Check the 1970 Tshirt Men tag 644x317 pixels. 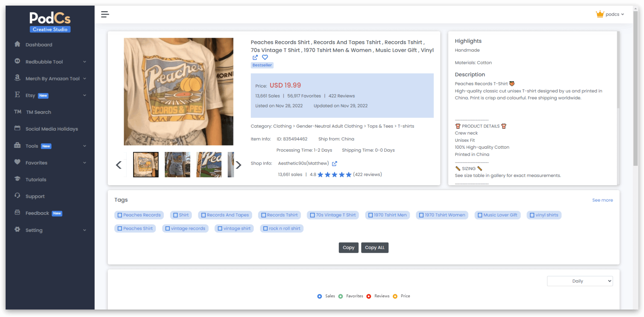(x=371, y=215)
